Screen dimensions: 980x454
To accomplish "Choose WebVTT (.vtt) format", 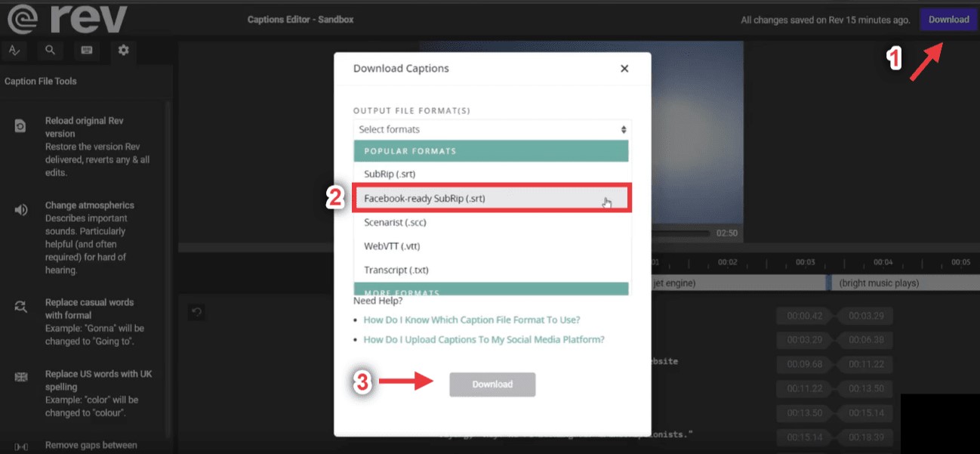I will [x=492, y=246].
